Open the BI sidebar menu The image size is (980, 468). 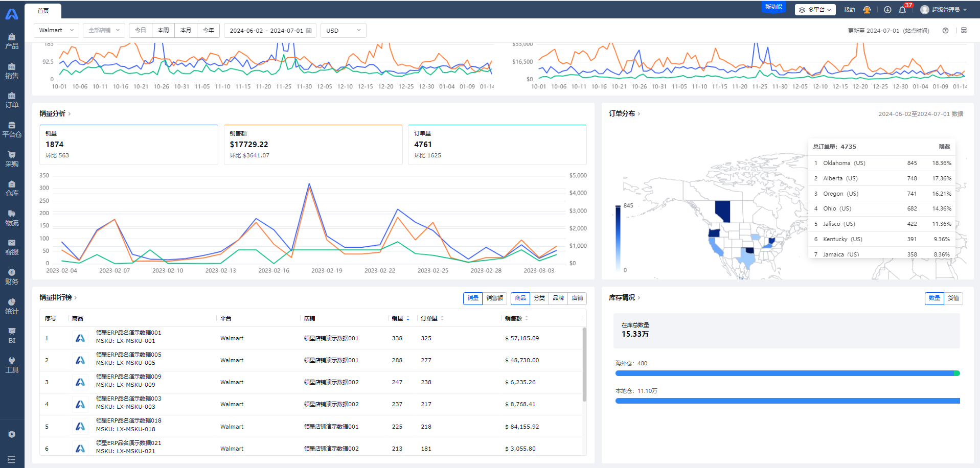(12, 335)
